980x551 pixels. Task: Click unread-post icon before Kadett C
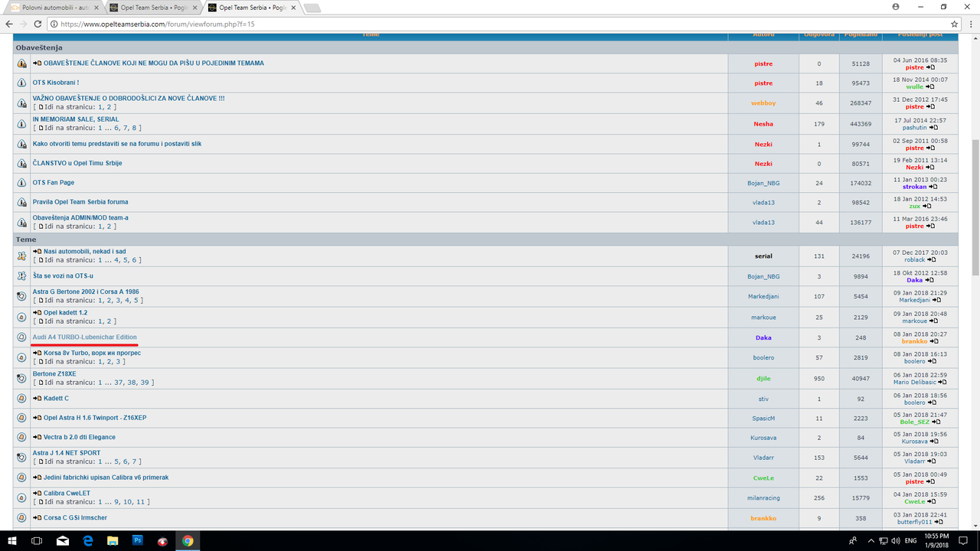(37, 399)
